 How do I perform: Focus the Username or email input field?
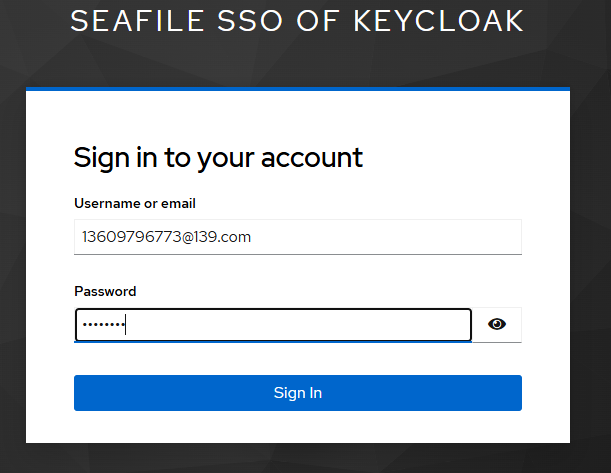pyautogui.click(x=298, y=237)
